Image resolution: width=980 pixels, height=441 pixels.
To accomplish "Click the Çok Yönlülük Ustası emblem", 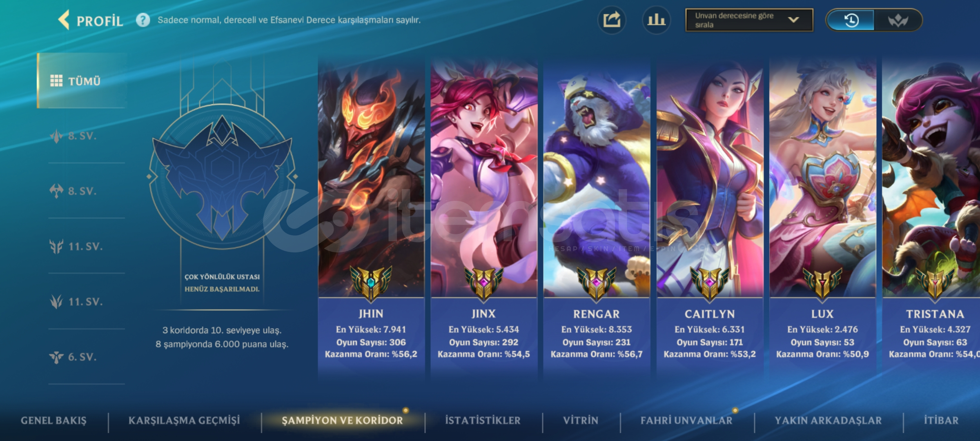I will tap(222, 176).
